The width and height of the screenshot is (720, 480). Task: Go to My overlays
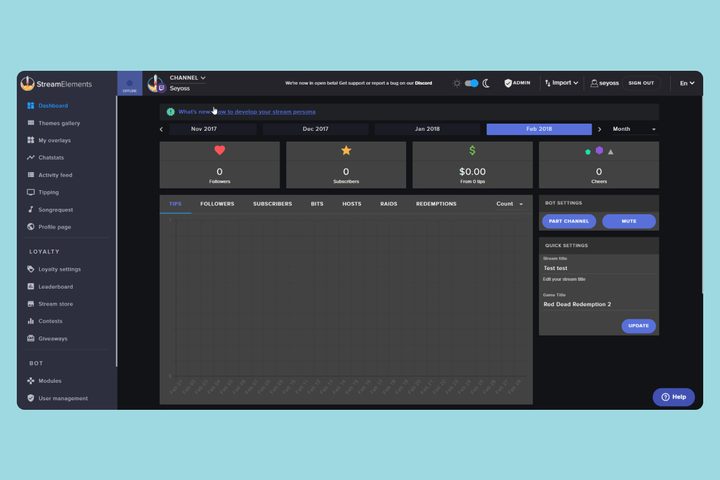pos(49,140)
